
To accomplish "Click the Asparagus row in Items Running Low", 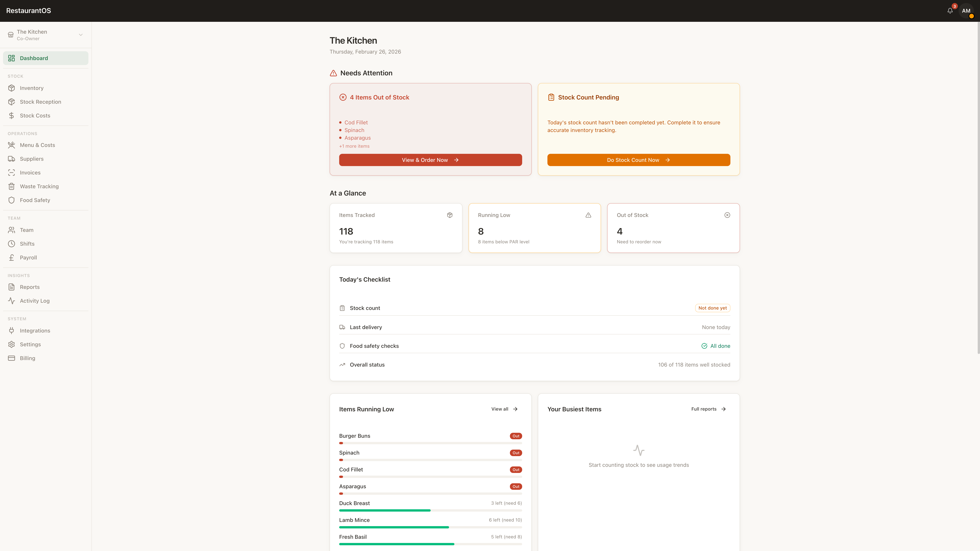I will click(x=430, y=489).
